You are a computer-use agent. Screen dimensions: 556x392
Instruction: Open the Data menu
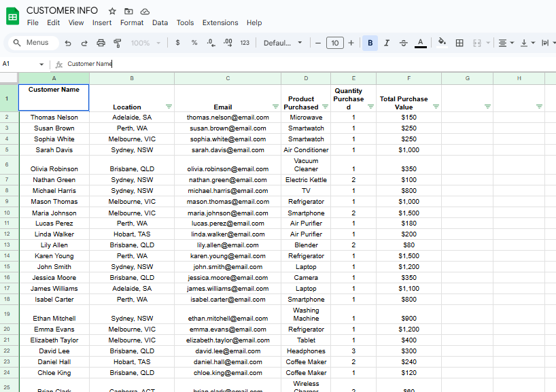(x=160, y=22)
